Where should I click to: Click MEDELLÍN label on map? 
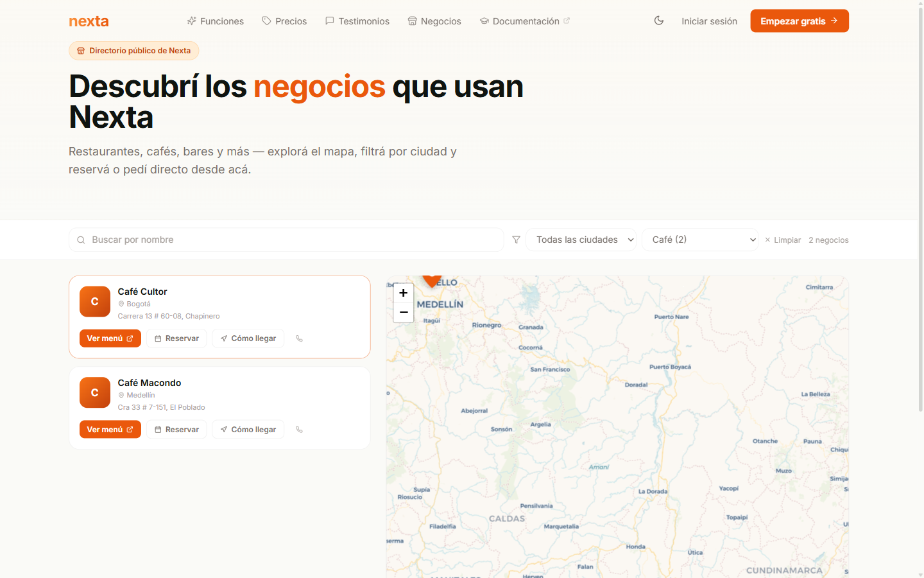[440, 304]
